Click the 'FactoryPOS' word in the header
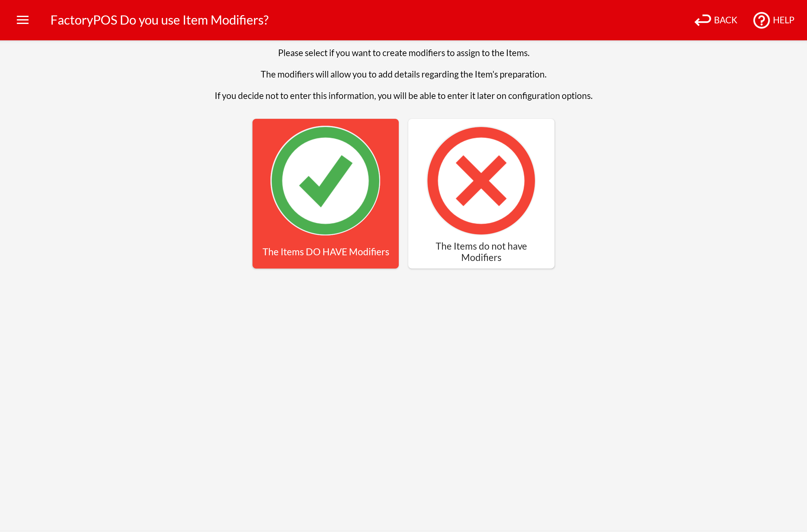 click(84, 20)
